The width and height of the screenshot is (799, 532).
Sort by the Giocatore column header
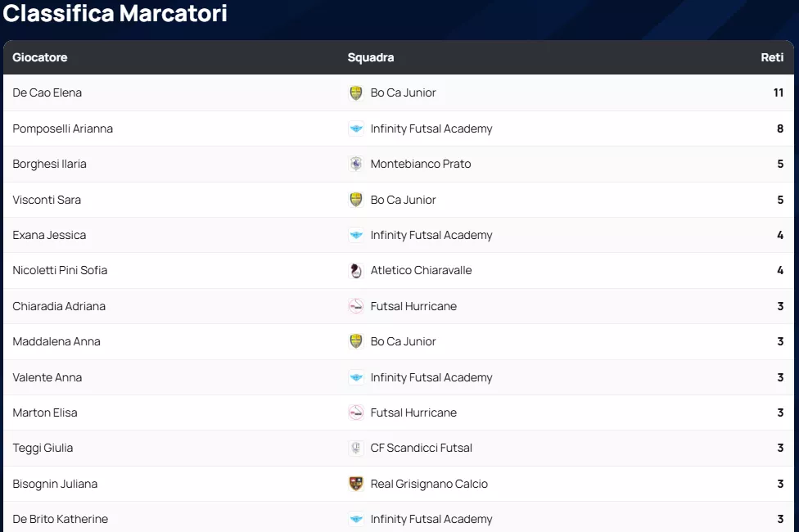point(40,57)
